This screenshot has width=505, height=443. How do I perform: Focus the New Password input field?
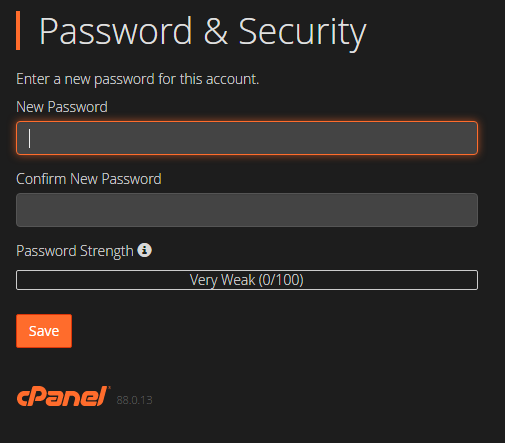pos(247,138)
